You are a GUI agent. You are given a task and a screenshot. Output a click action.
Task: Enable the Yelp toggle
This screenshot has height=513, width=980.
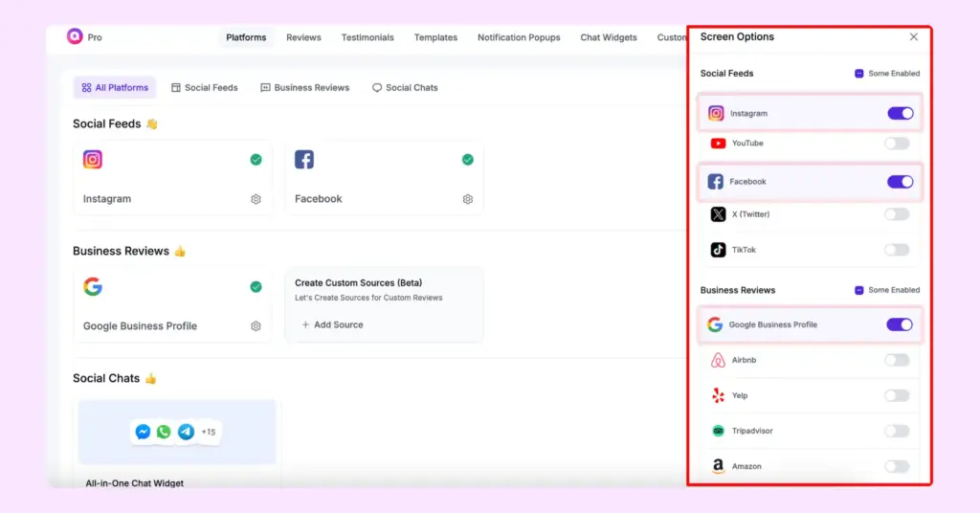point(897,395)
